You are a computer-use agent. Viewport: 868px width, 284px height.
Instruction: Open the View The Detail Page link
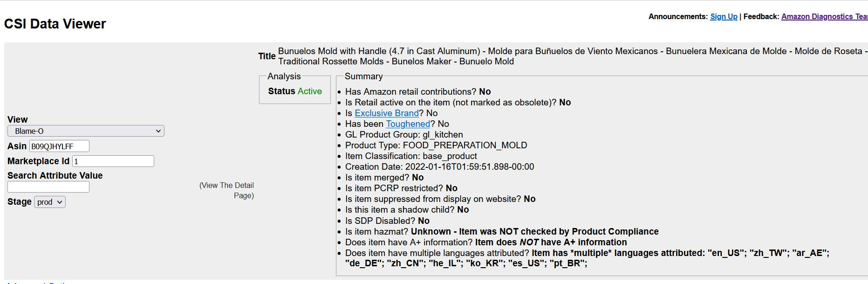(x=227, y=190)
